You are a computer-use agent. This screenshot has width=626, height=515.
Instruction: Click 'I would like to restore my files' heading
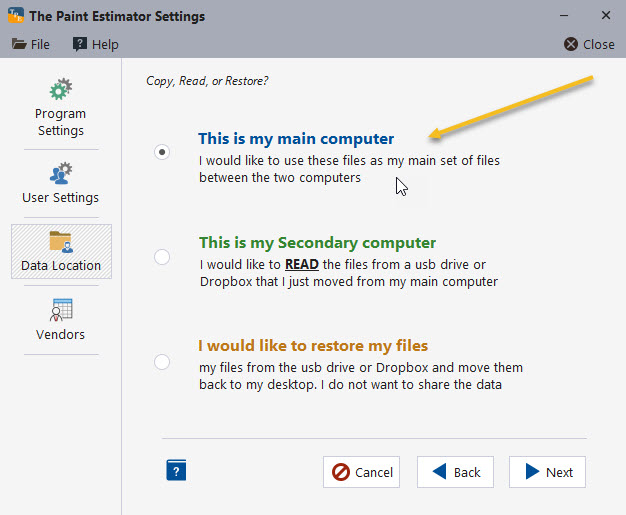tap(313, 345)
